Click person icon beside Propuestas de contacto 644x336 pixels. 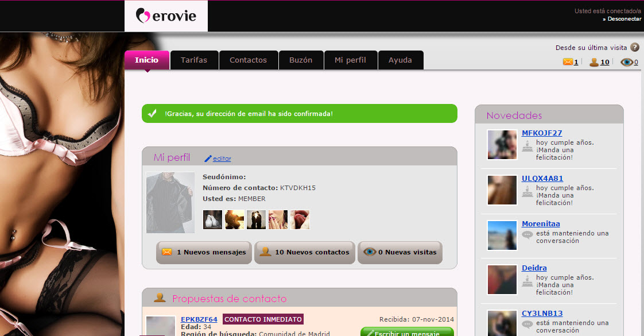click(160, 298)
